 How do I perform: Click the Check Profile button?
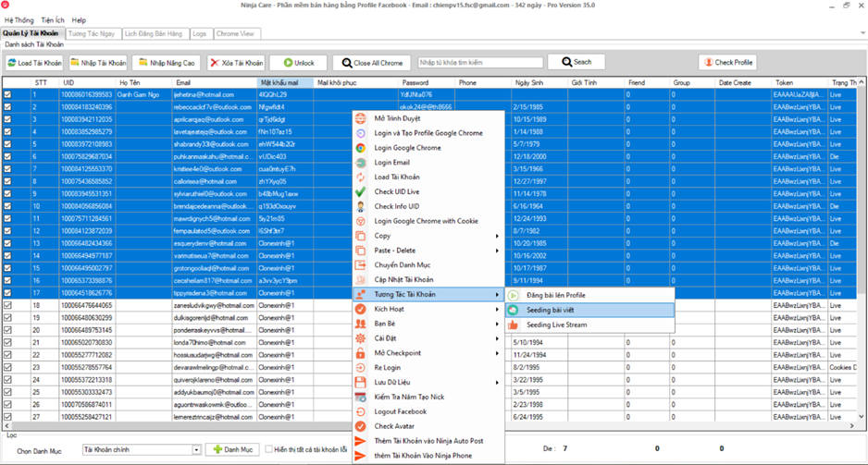coord(728,63)
